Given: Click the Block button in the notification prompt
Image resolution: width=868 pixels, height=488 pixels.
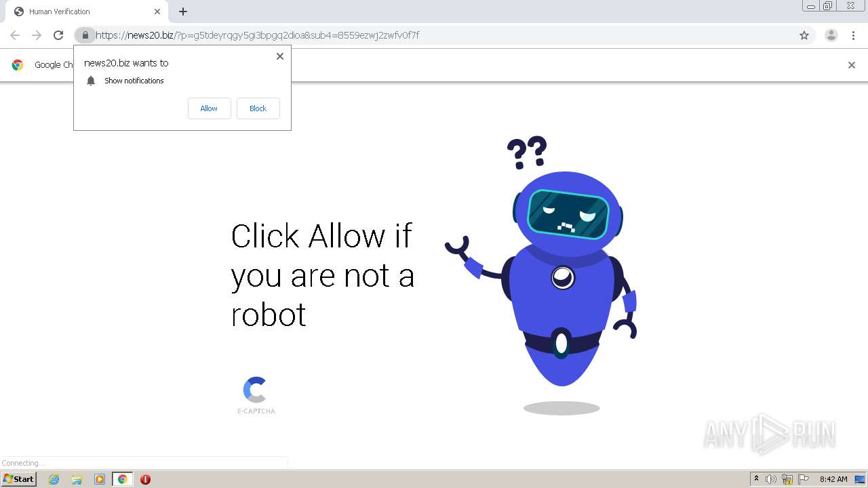Looking at the screenshot, I should pyautogui.click(x=258, y=108).
